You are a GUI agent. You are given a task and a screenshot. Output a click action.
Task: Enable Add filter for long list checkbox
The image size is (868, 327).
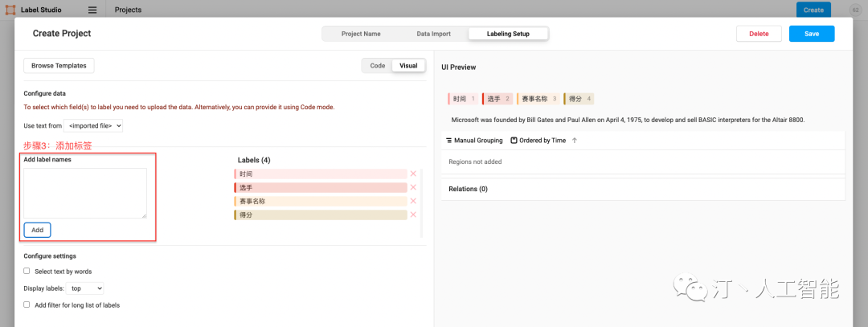[x=27, y=305]
